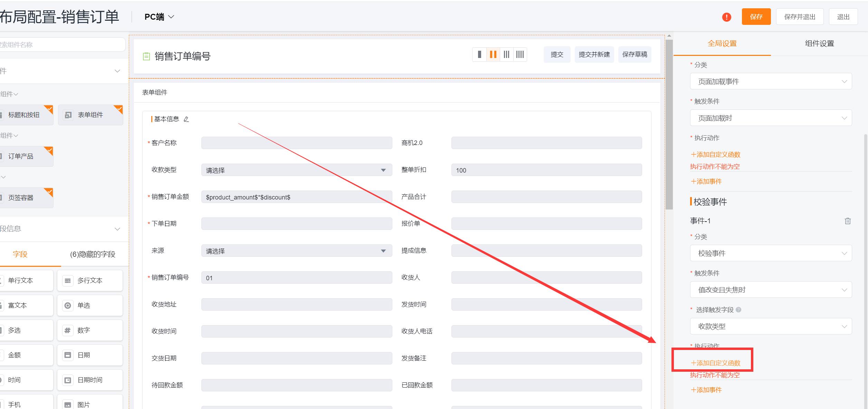Image resolution: width=868 pixels, height=409 pixels.
Task: Select the 页签容器 component tile
Action: tap(26, 198)
